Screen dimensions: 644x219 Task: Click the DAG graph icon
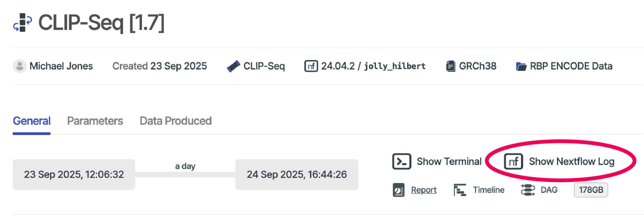[x=528, y=190]
